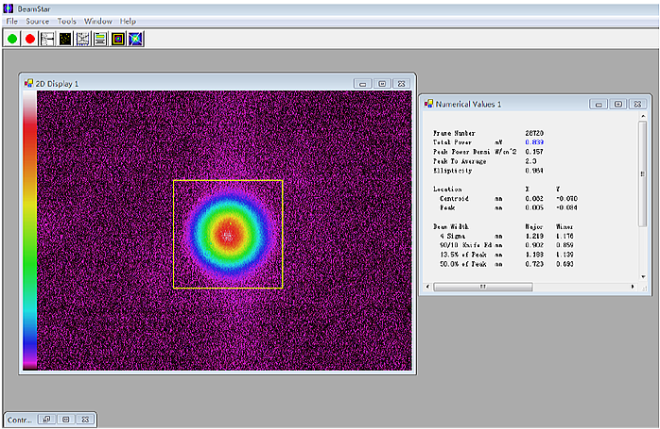This screenshot has height=429, width=660.
Task: Open the File menu
Action: pos(12,21)
